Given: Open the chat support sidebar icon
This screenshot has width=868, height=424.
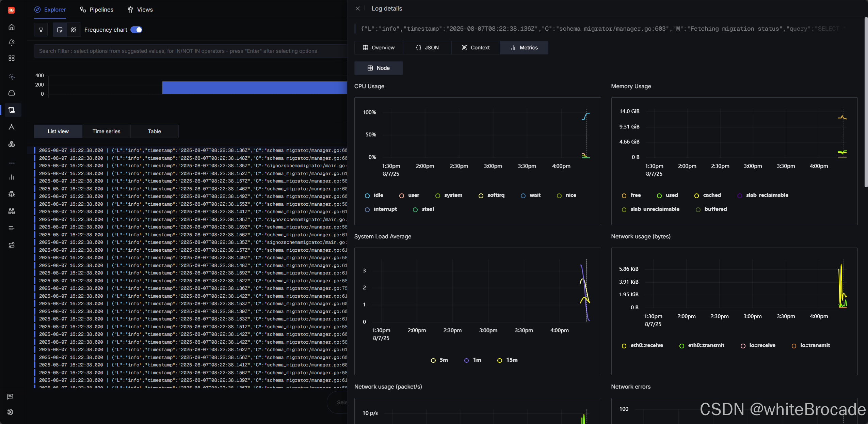Looking at the screenshot, I should tap(10, 397).
